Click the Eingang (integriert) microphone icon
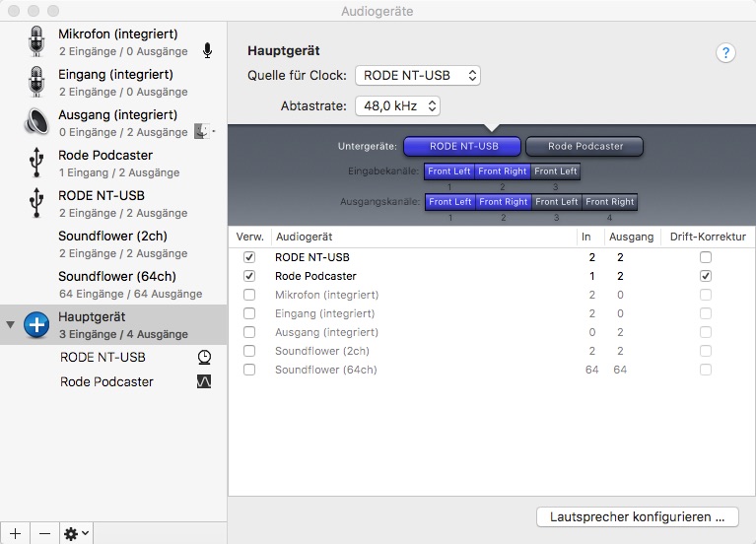 click(x=36, y=82)
